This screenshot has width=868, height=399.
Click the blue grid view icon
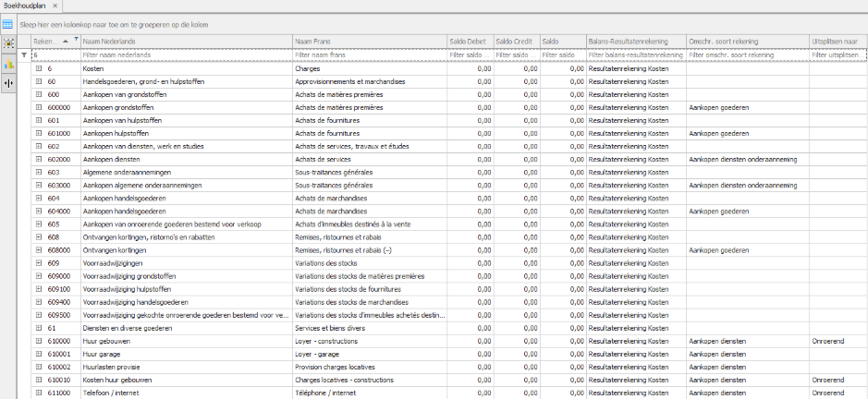click(x=7, y=24)
